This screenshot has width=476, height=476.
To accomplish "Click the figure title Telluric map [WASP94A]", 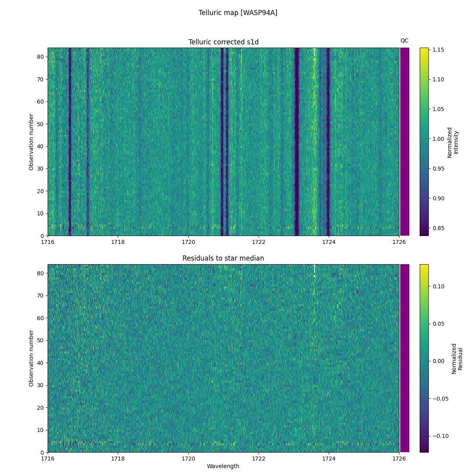I will (238, 13).
